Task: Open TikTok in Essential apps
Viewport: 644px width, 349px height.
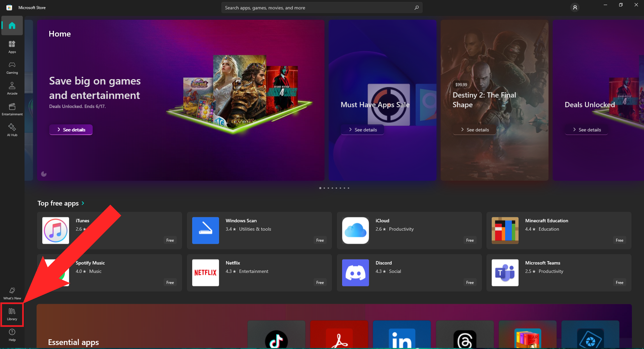Action: click(276, 335)
